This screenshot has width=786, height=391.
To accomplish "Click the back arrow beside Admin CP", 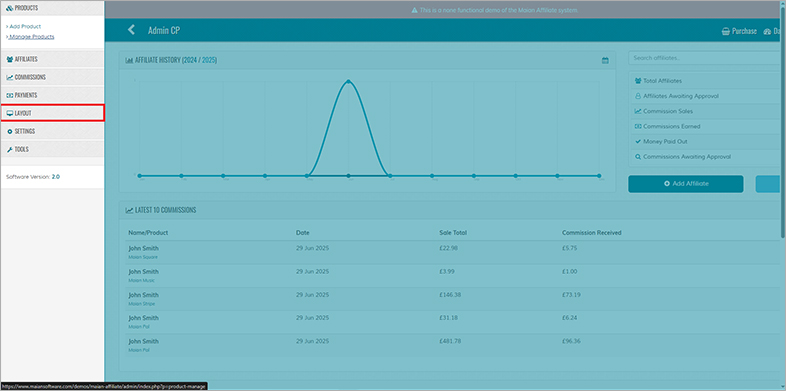I will tap(131, 30).
